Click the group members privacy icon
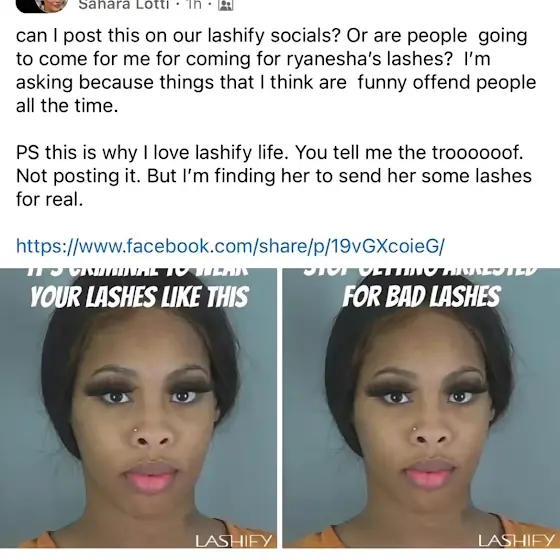560x560 pixels. [x=225, y=5]
